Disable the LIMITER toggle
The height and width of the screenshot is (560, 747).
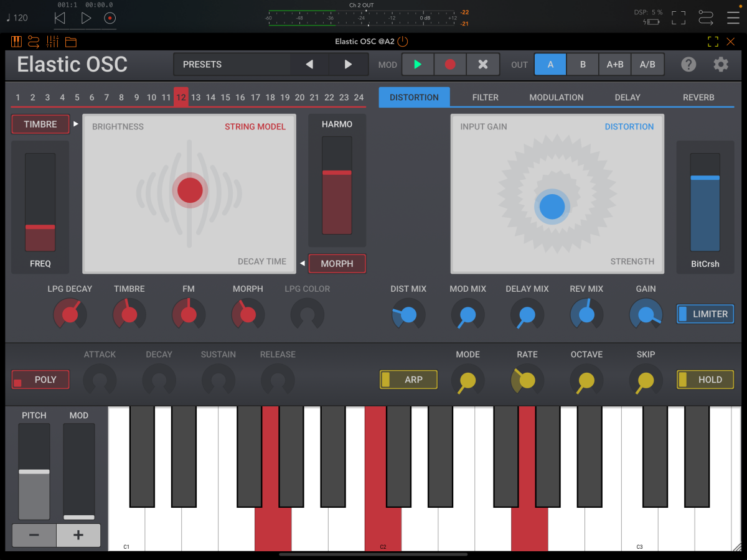[x=705, y=314]
